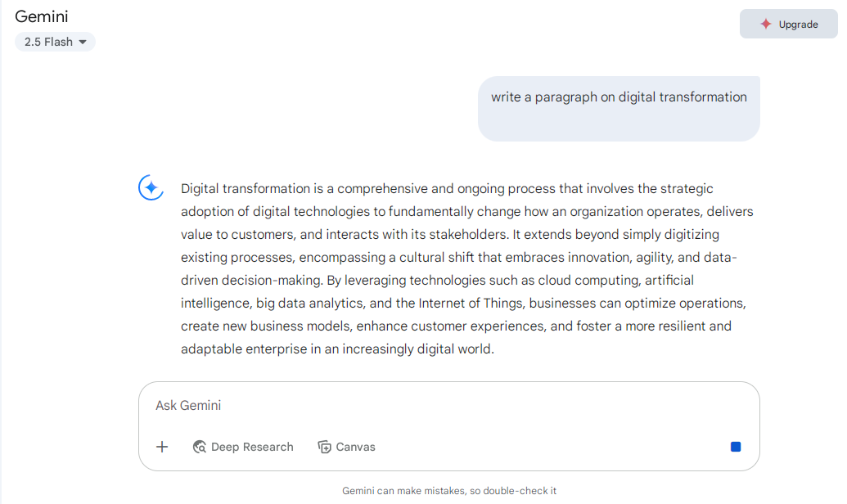Click the words "digital transformation" in prompt

pyautogui.click(x=683, y=97)
